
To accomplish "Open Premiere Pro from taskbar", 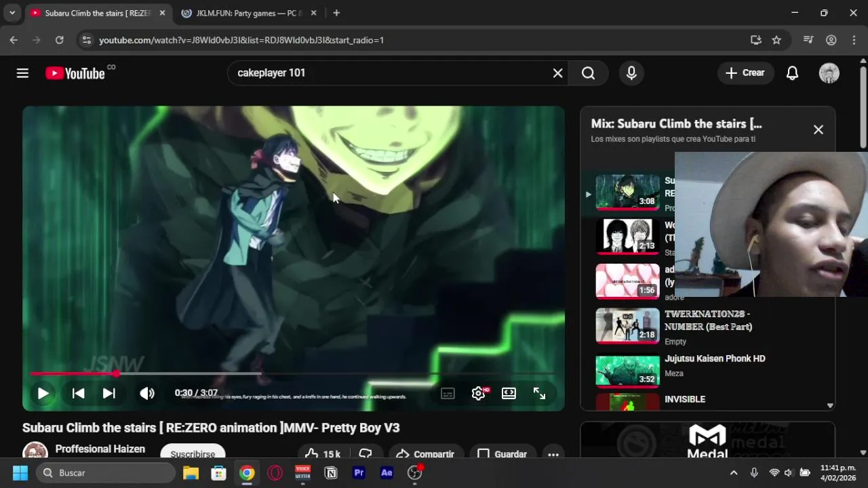I will pos(359,472).
